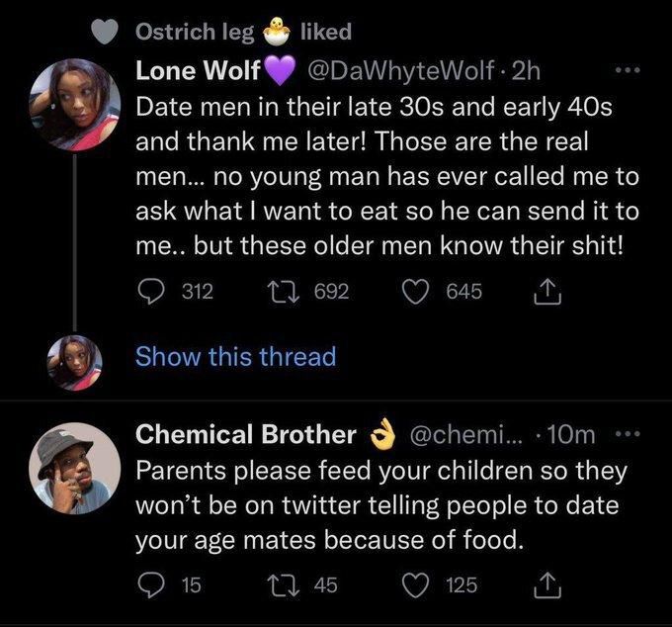Reply to Lone Wolf's tweet
The width and height of the screenshot is (672, 627).
(x=149, y=292)
